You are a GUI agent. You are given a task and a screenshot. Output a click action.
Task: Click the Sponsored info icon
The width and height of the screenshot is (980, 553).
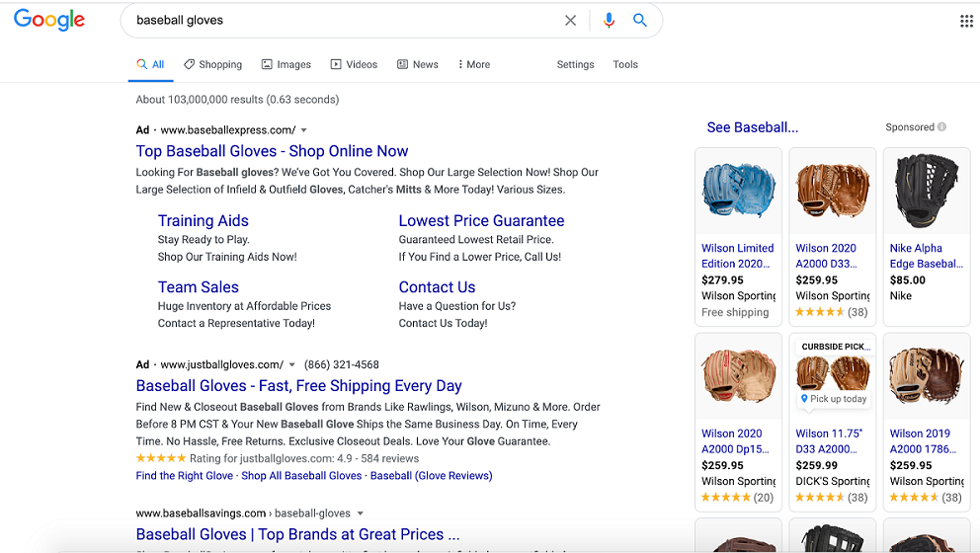[x=941, y=127]
